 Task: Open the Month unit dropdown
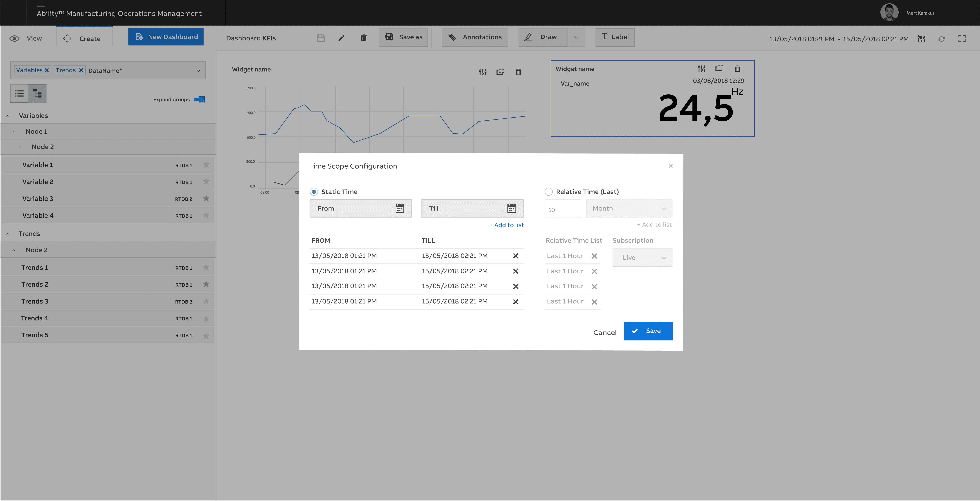(x=629, y=208)
